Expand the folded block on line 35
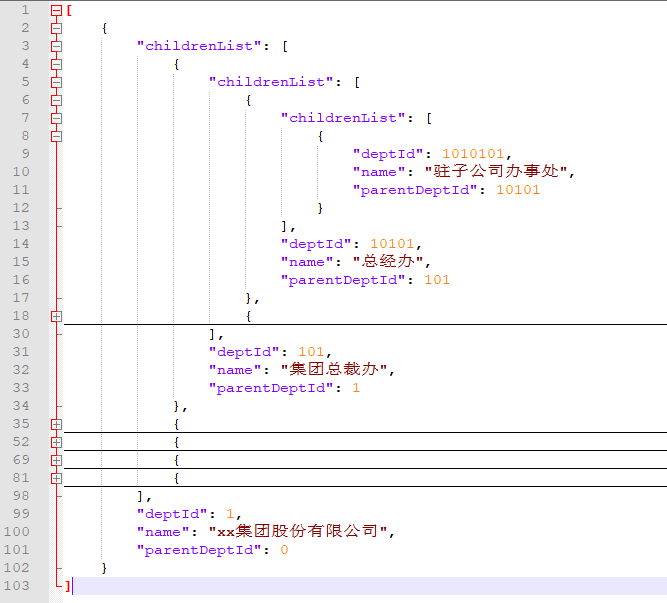The height and width of the screenshot is (603, 667). pos(56,424)
